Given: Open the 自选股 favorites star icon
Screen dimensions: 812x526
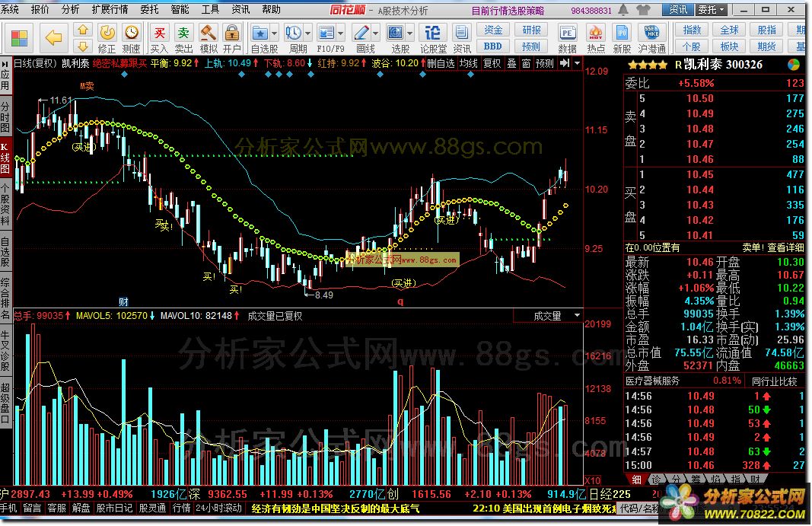Looking at the screenshot, I should pyautogui.click(x=260, y=33).
